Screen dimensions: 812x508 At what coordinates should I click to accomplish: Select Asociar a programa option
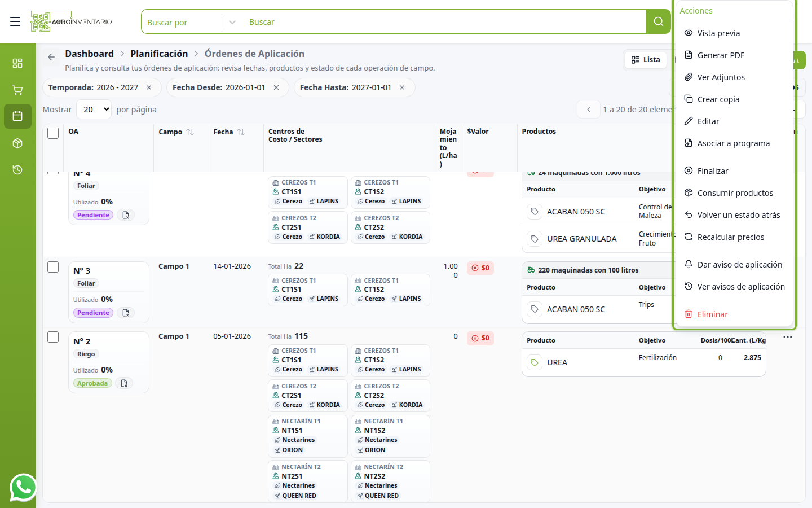tap(734, 143)
